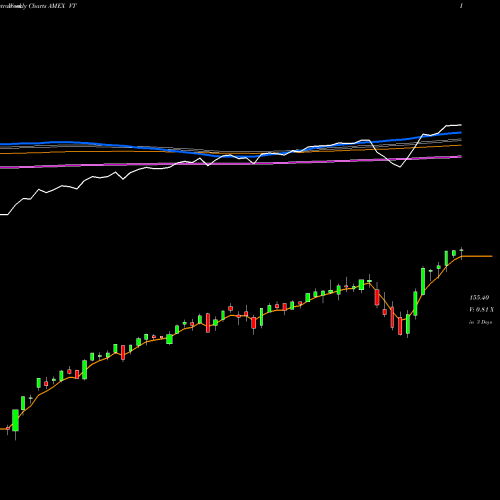
Task: Select the magenta moving average line
Action: click(x=233, y=163)
